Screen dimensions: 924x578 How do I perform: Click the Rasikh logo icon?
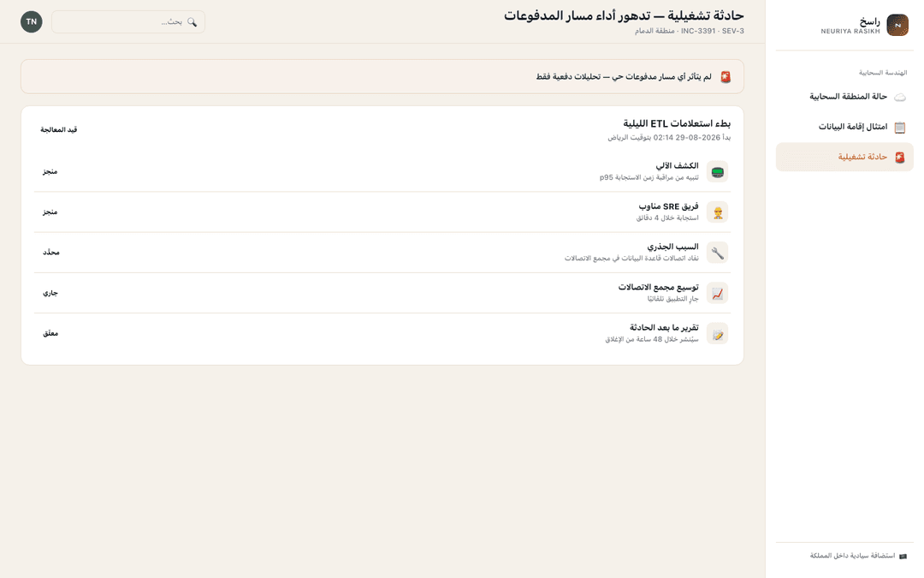(897, 25)
